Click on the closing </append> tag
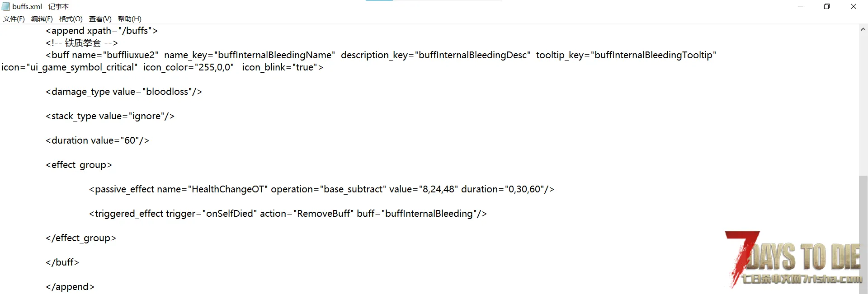 pos(70,287)
